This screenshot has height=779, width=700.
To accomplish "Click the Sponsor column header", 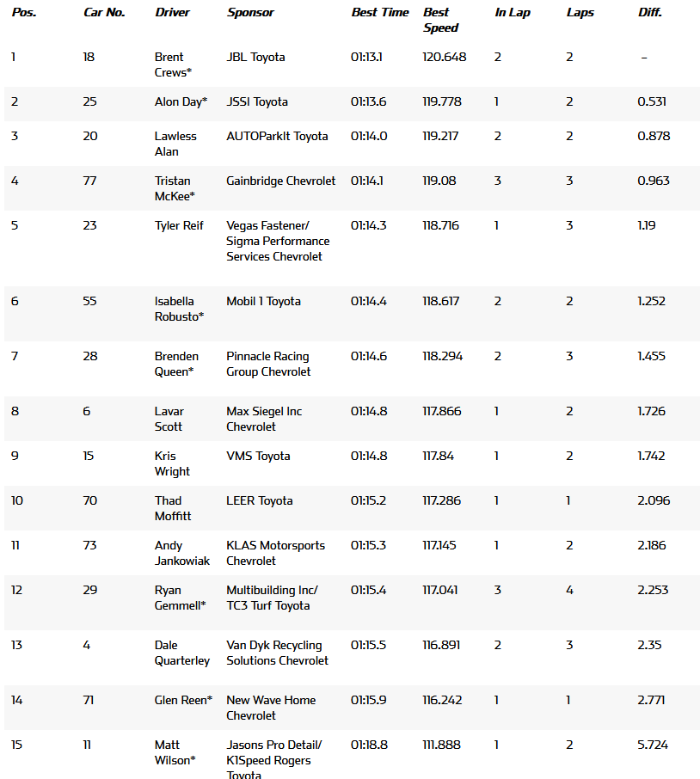I will pyautogui.click(x=250, y=12).
